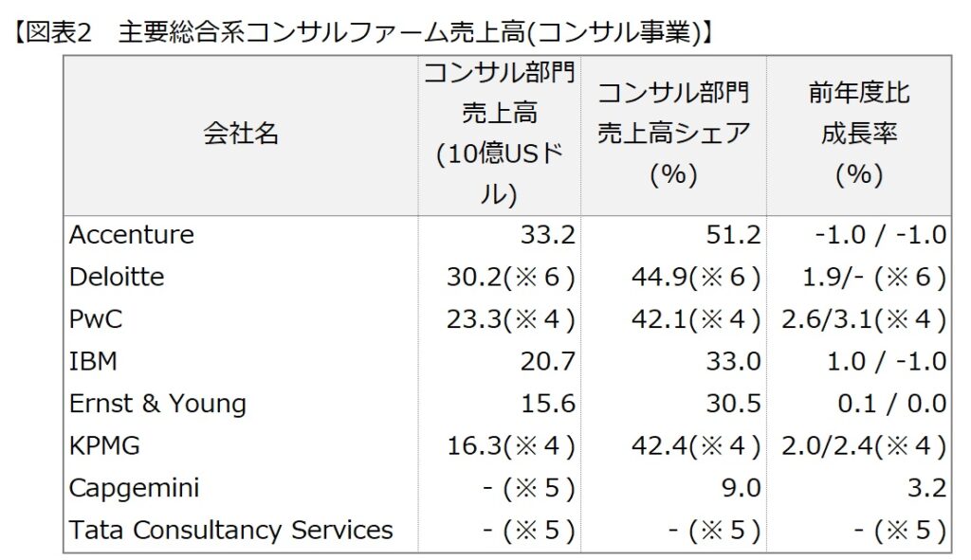Select the コンサル部門売上高シェア (%) column header
Screen dimensions: 971x560
coord(673,134)
